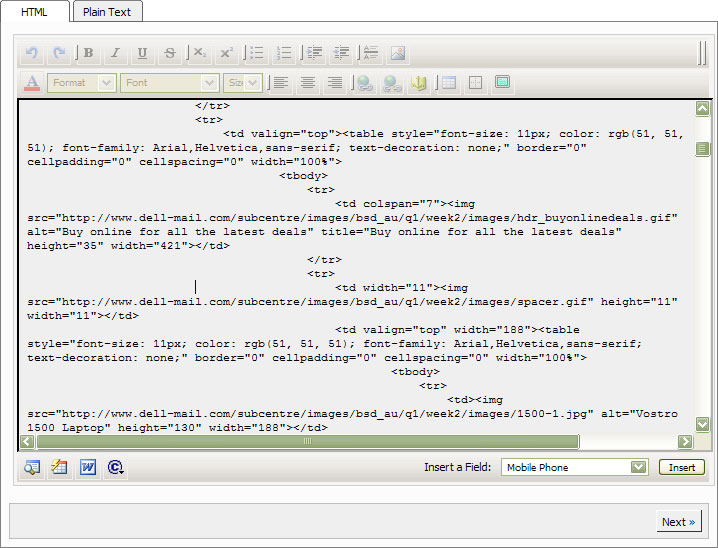Click the 'td width="11"' code line
718x548 pixels.
pyautogui.click(x=401, y=288)
